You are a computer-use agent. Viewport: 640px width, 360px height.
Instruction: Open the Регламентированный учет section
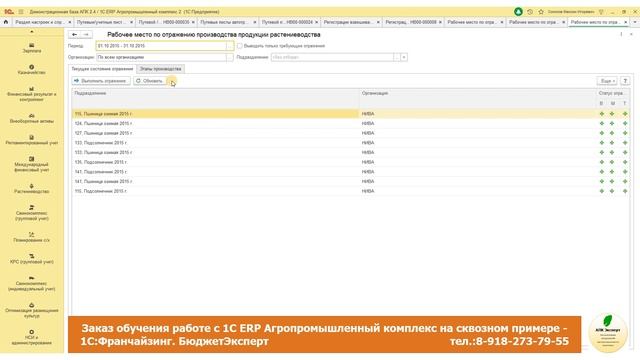point(32,140)
